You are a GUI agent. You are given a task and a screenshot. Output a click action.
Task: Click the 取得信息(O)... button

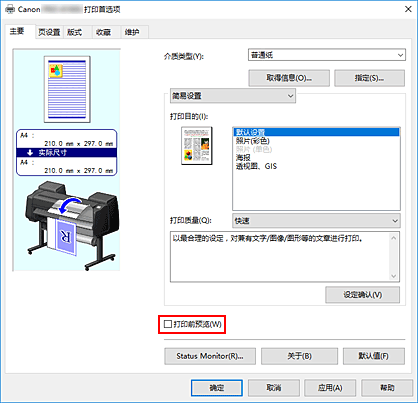coord(289,78)
